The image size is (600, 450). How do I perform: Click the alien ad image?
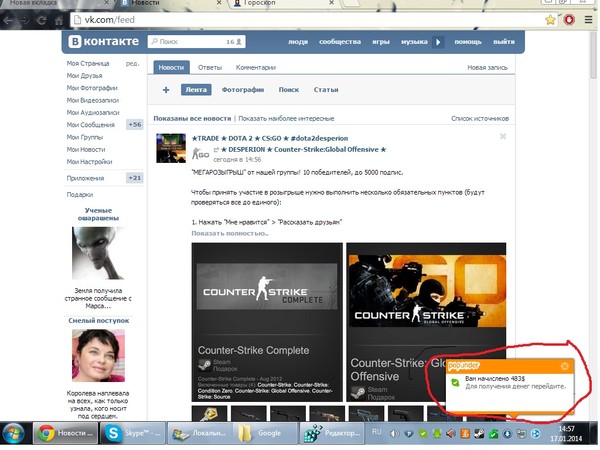pyautogui.click(x=98, y=253)
